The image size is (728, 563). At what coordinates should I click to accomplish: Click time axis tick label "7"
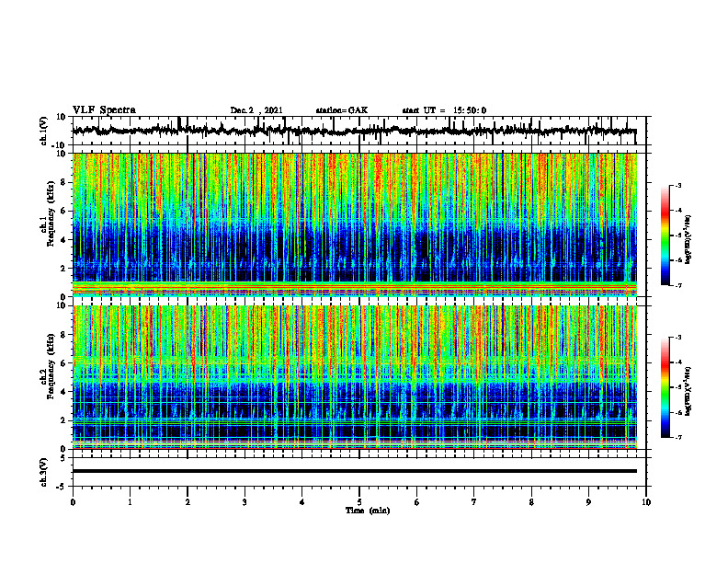474,502
